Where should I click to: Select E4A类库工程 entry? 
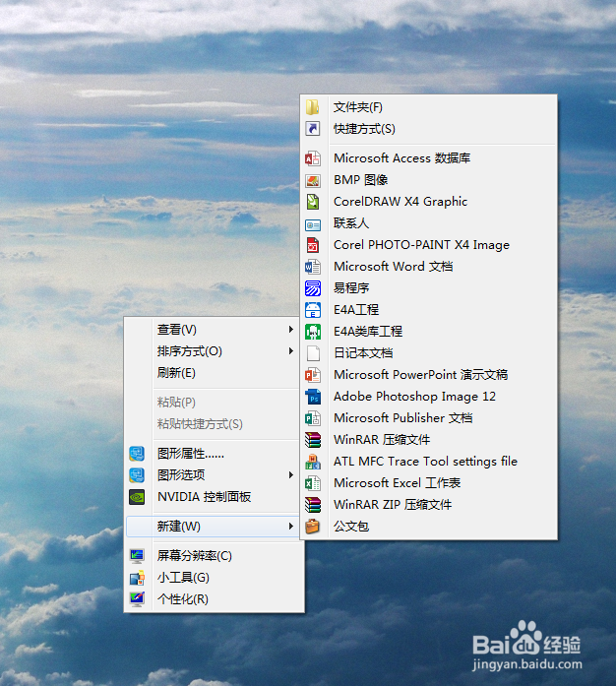pos(429,332)
